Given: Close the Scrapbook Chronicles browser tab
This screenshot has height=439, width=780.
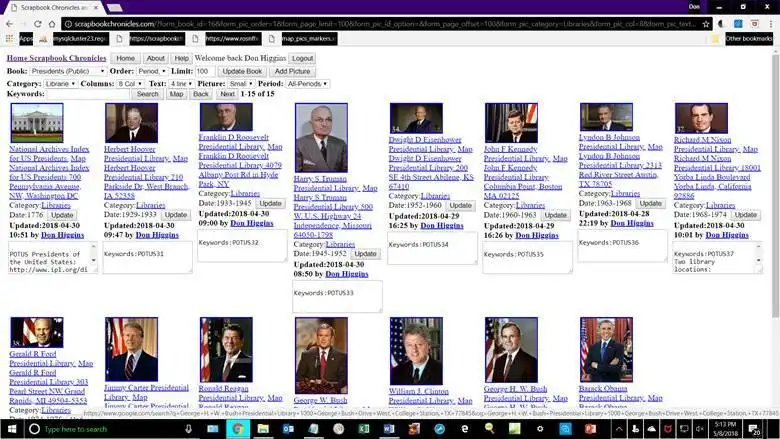Looking at the screenshot, I should pos(96,7).
